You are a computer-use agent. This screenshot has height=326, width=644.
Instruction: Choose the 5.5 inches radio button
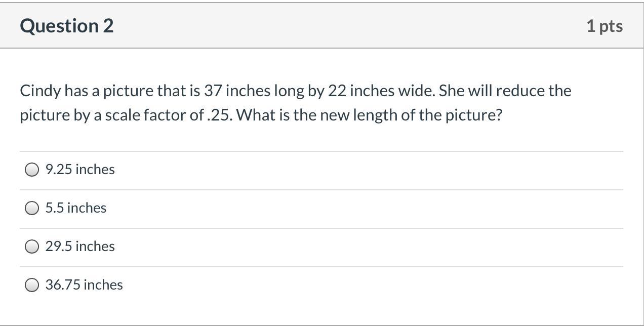pyautogui.click(x=32, y=208)
